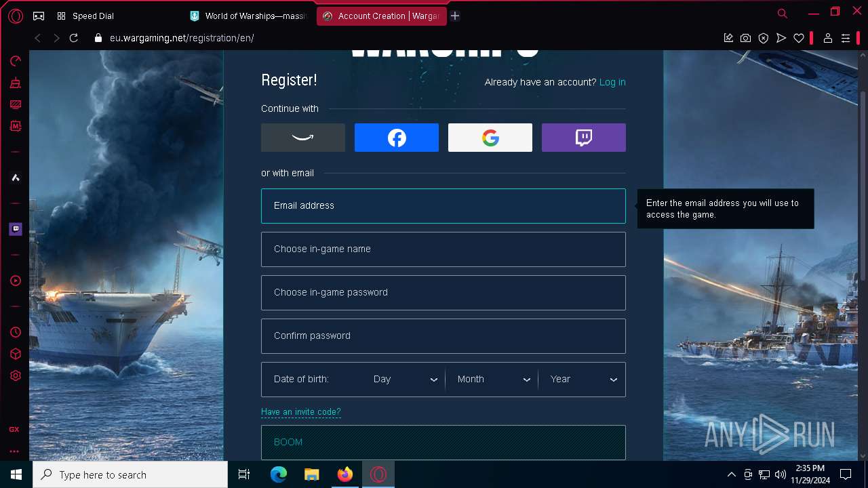868x488 pixels.
Task: Open the pinboards icon in address bar
Action: click(728, 38)
